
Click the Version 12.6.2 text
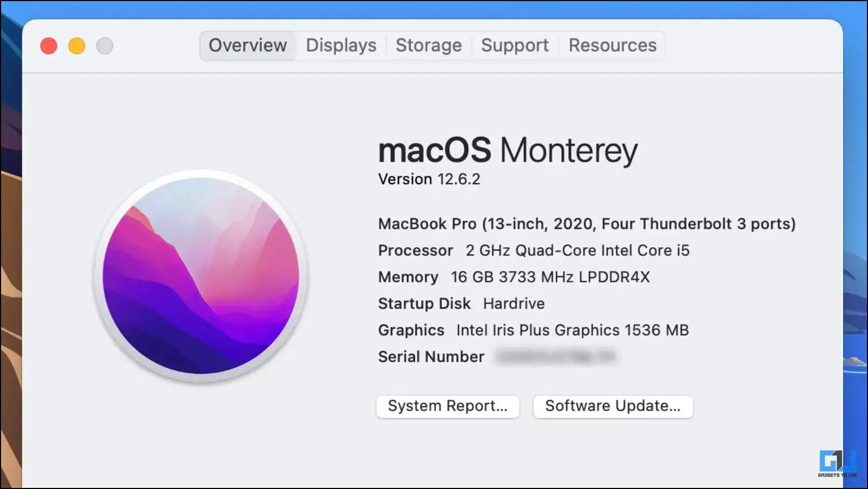429,179
